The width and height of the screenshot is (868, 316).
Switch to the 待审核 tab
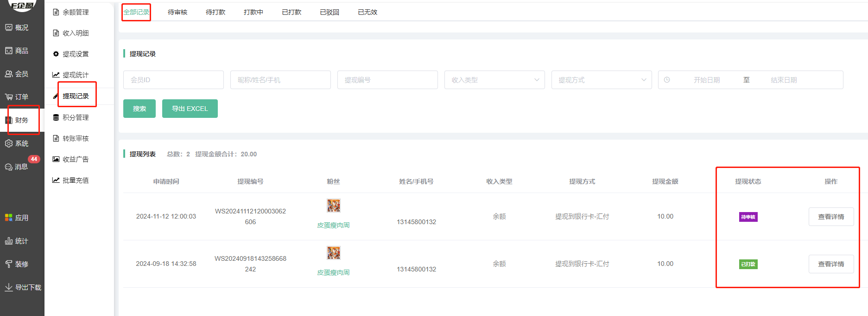[x=177, y=12]
